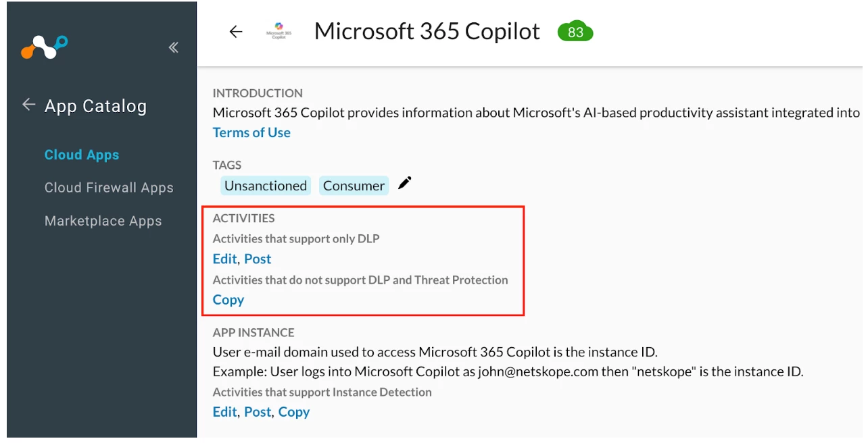Click the TAGS section heading
This screenshot has height=443, width=868.
point(227,165)
